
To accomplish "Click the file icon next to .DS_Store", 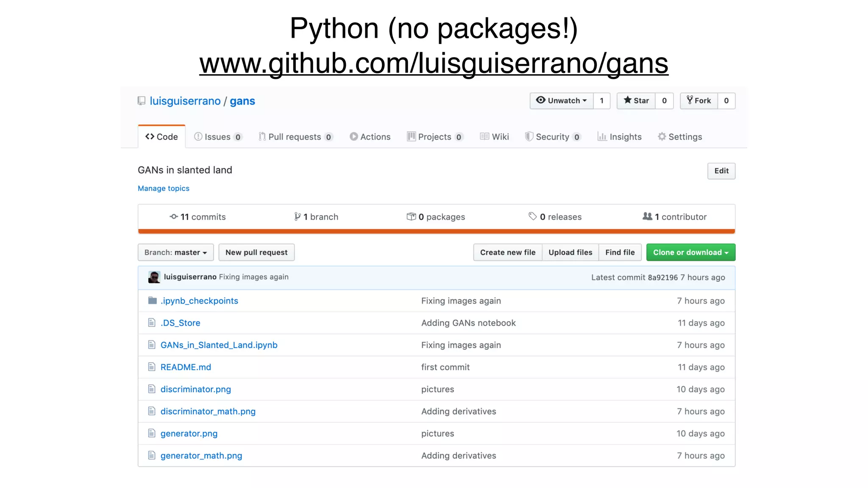I will pos(152,323).
